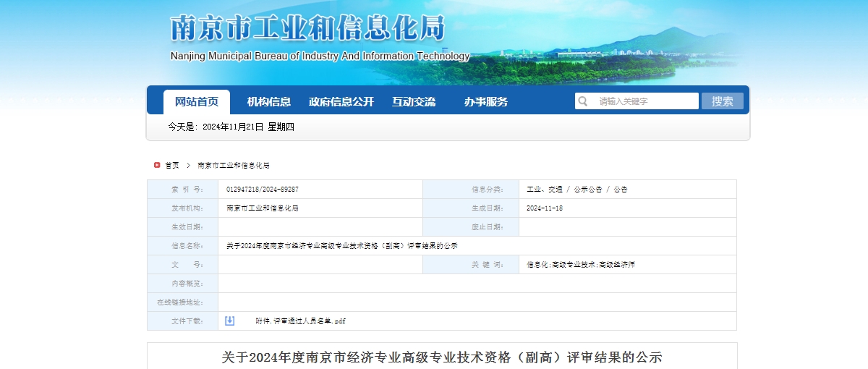Image resolution: width=868 pixels, height=369 pixels.
Task: Click the 发布机构 value 南京市工业和信息化局
Action: coord(263,208)
